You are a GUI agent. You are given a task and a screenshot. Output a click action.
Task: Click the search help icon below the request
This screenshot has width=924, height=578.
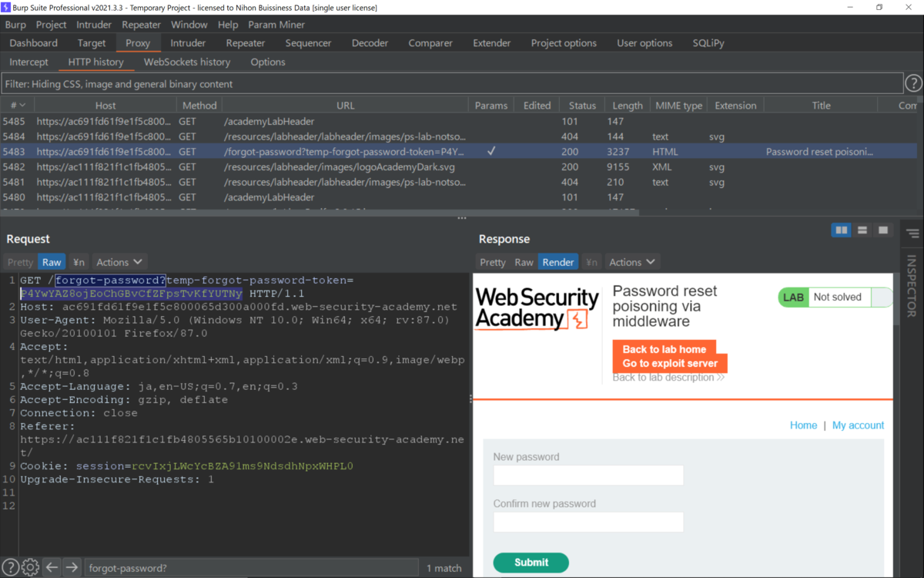pos(10,567)
